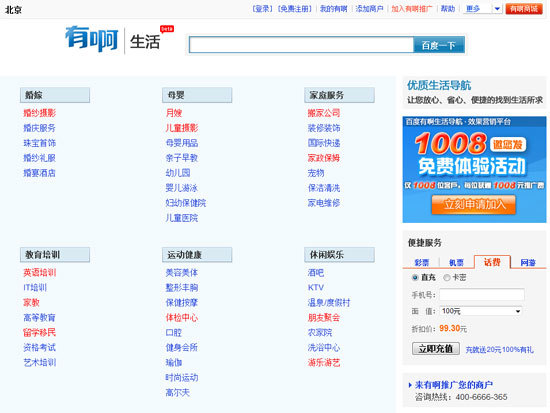This screenshot has height=413, width=550.
Task: Open the 面值 100元 dropdown
Action: [481, 311]
